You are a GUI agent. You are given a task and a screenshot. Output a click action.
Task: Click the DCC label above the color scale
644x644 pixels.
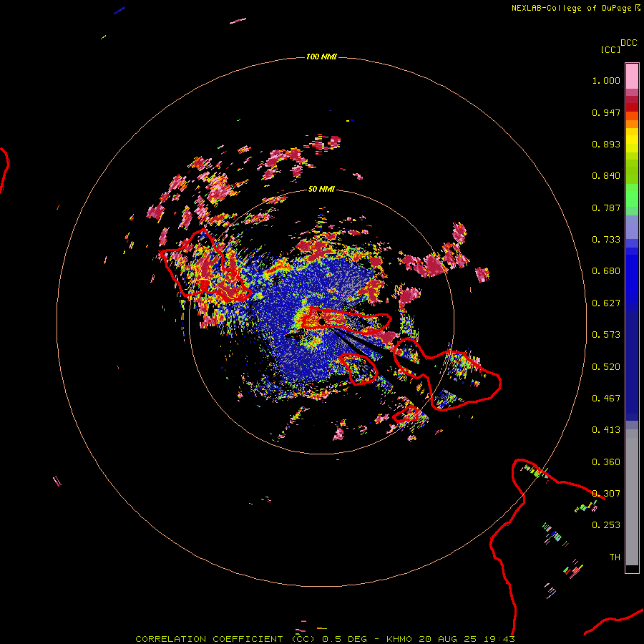(629, 43)
